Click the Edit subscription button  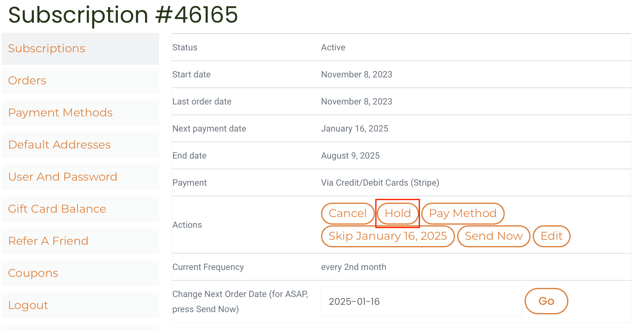551,236
